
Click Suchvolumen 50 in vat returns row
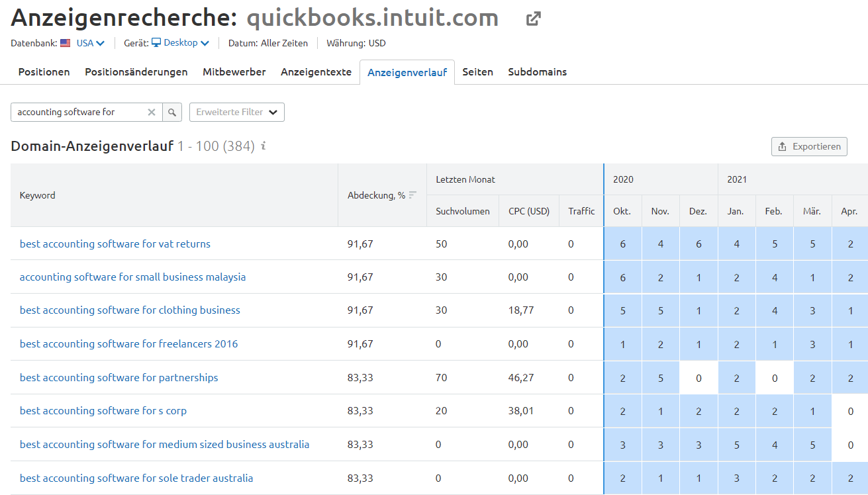pyautogui.click(x=442, y=244)
